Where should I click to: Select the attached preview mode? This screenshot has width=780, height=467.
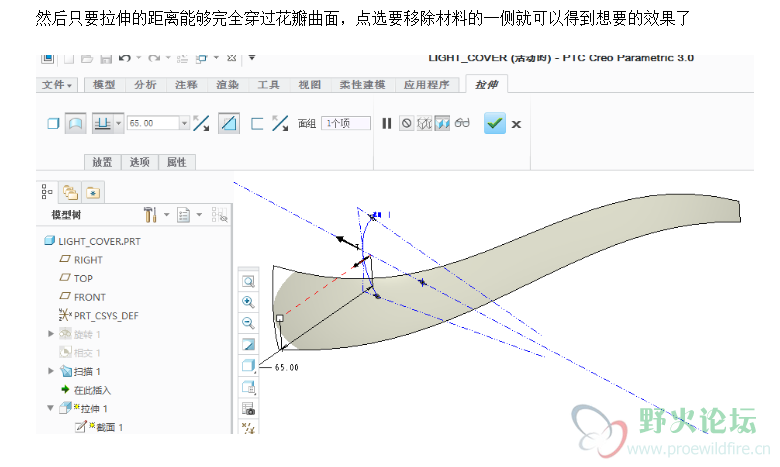[x=442, y=123]
